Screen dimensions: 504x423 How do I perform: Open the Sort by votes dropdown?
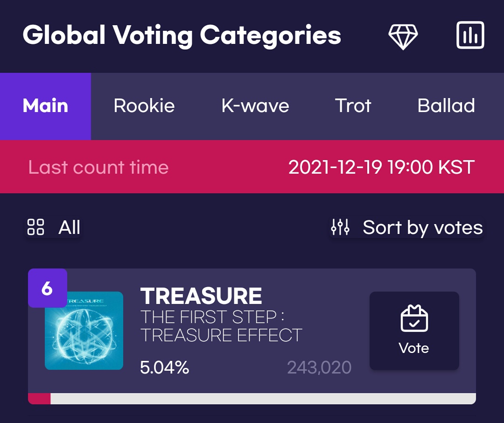(x=407, y=227)
